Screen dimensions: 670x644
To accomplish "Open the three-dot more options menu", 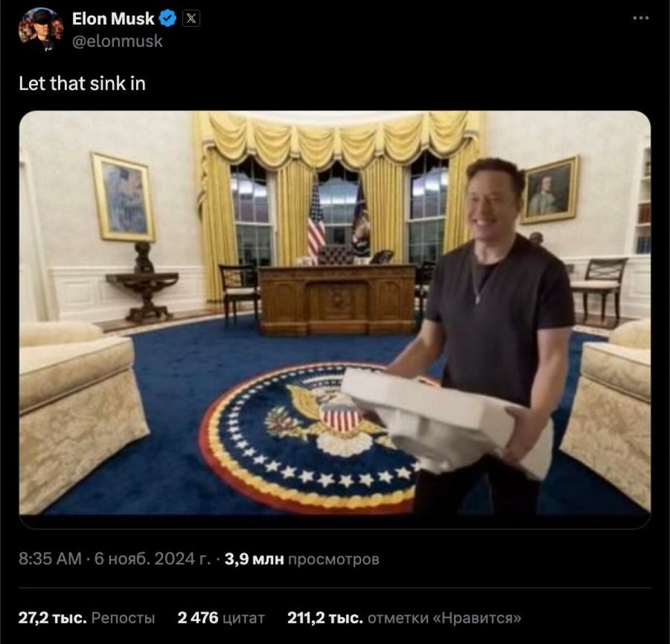I will 640,18.
